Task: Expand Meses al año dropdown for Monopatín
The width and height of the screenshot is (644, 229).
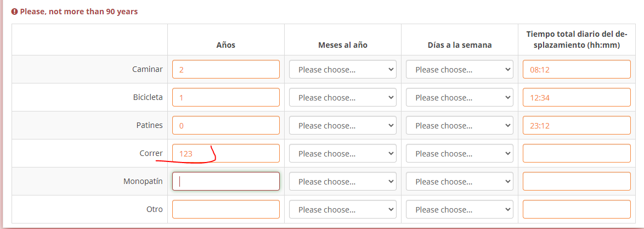Action: pyautogui.click(x=342, y=182)
